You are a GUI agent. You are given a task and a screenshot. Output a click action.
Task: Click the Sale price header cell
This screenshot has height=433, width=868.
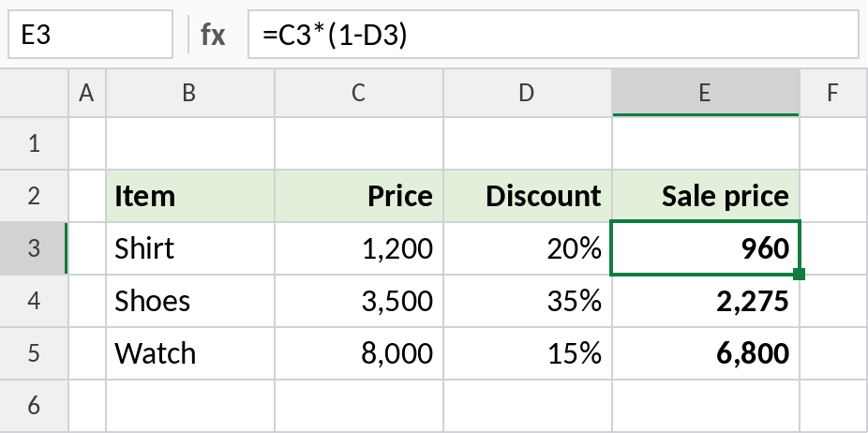pos(706,196)
